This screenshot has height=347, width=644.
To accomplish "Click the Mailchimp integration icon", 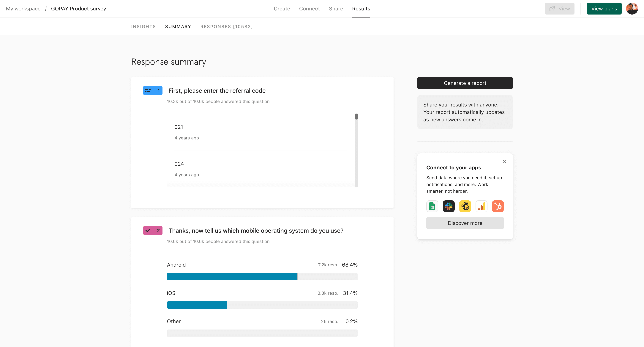I will pos(465,206).
